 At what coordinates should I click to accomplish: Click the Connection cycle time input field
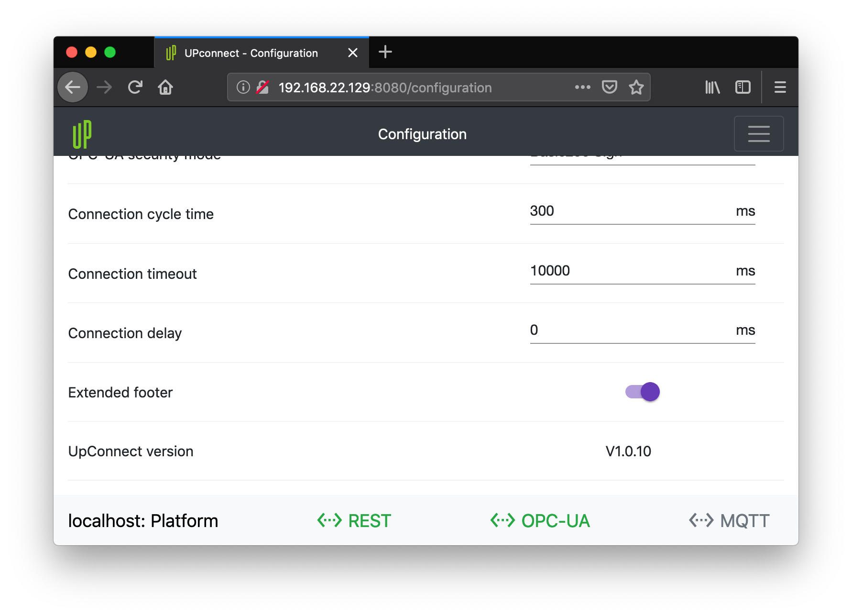(x=631, y=211)
